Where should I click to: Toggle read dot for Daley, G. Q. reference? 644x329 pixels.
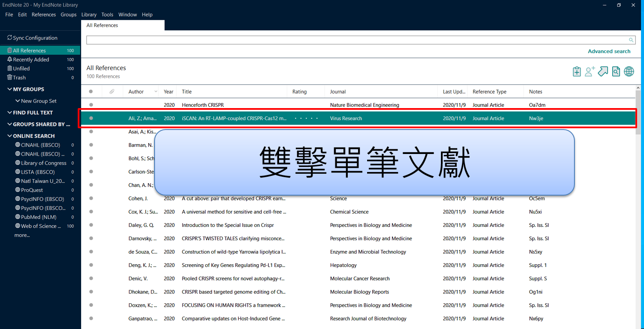(91, 225)
